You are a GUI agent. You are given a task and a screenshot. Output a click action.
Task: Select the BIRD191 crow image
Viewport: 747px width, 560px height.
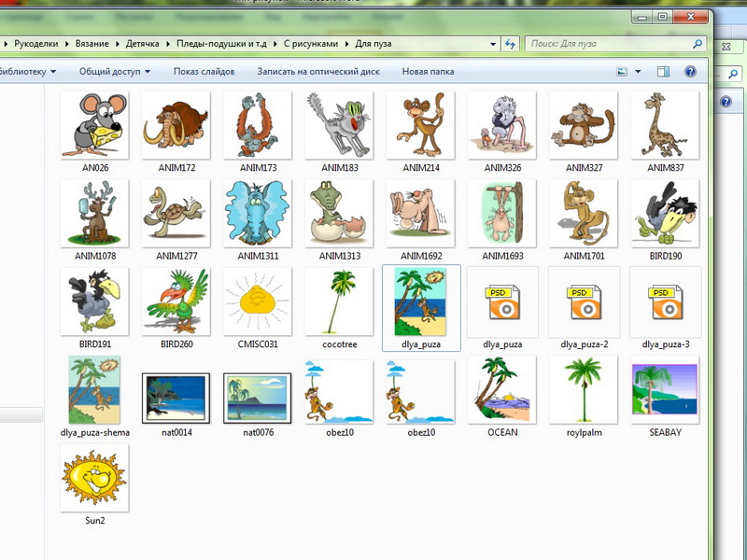click(x=95, y=301)
